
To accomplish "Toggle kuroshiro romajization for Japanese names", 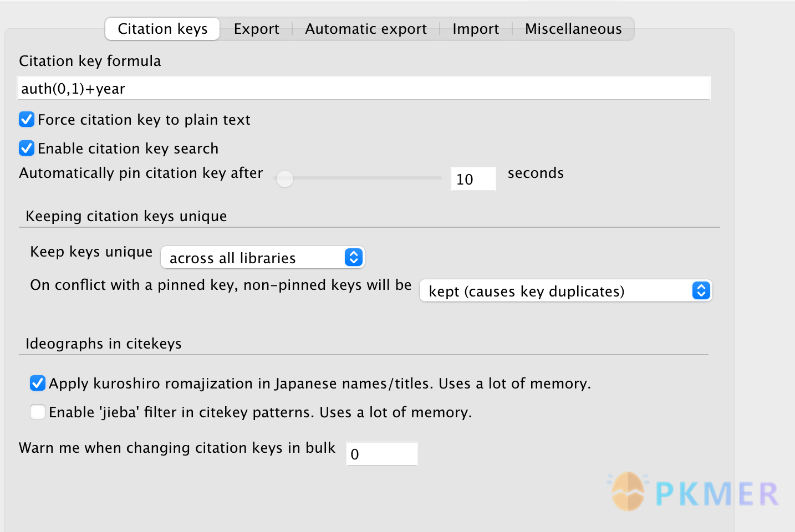I will [x=37, y=383].
